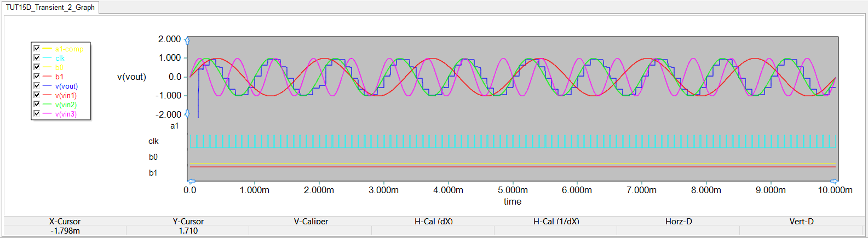The width and height of the screenshot is (868, 238).
Task: Click the right time-axis range handle
Action: click(x=833, y=181)
